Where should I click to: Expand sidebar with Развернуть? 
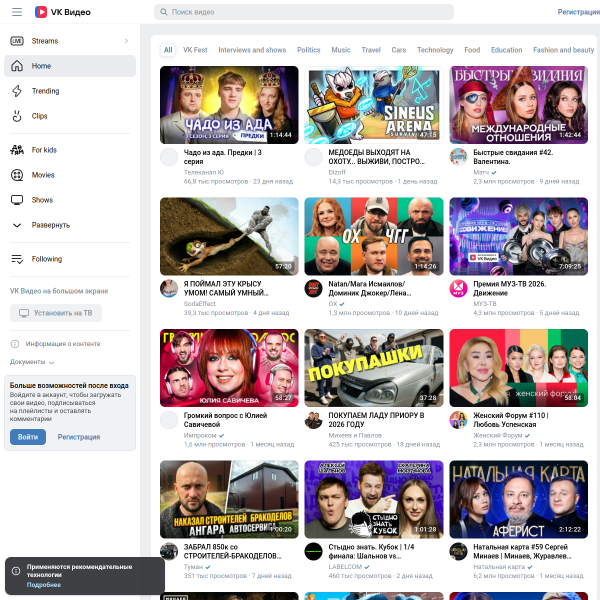(70, 225)
